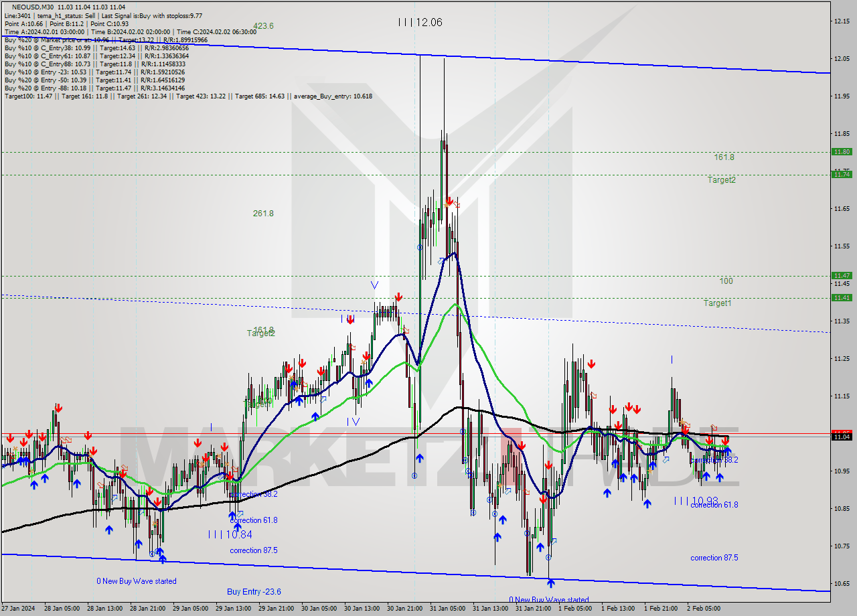Click the 'Buy %10 @ C_Entry38: 10.99' line
Viewport: 857px width, 616px height.
point(96,48)
